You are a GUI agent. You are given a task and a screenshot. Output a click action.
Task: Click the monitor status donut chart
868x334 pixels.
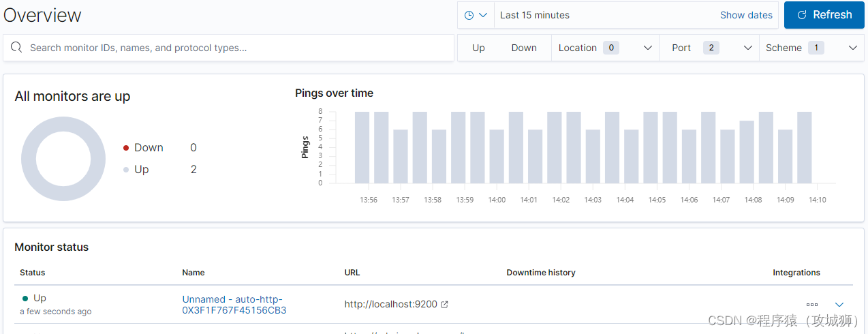pos(63,159)
